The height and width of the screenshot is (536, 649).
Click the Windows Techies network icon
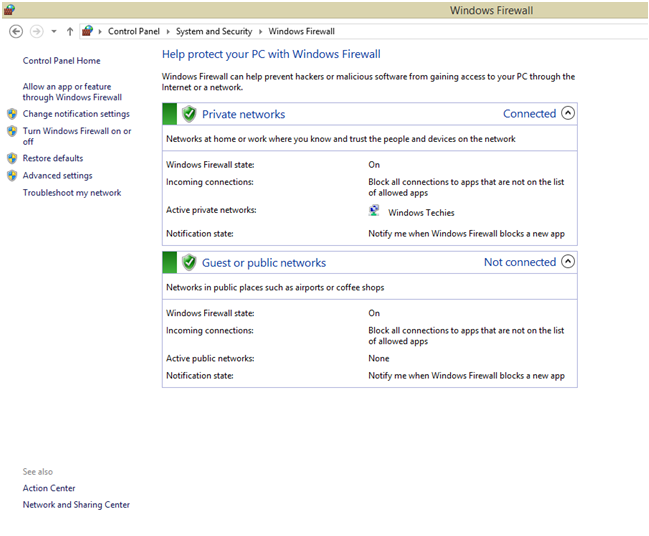tap(374, 211)
